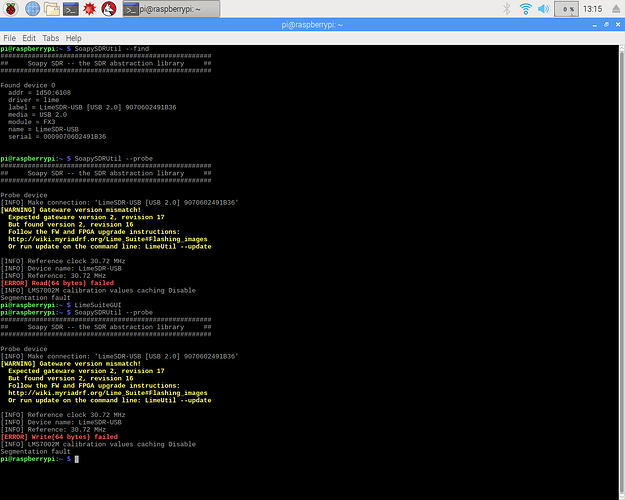Open the Help menu
The height and width of the screenshot is (500, 625).
pos(73,38)
